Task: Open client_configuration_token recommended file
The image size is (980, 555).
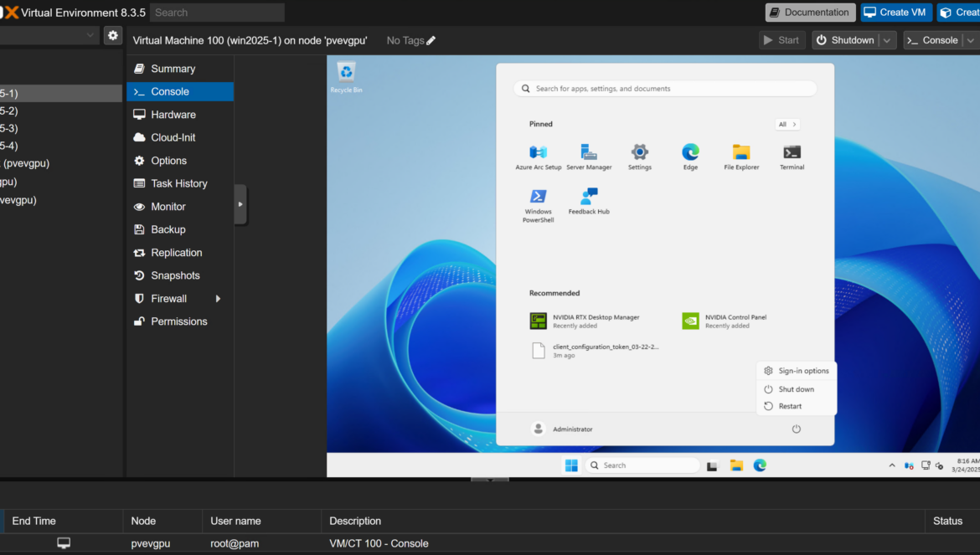Action: pos(595,351)
